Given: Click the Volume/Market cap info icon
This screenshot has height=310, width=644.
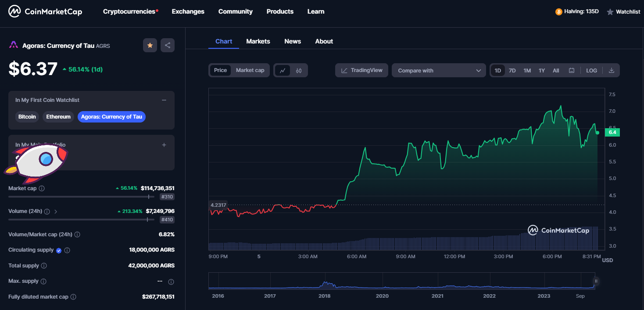Looking at the screenshot, I should [x=77, y=234].
